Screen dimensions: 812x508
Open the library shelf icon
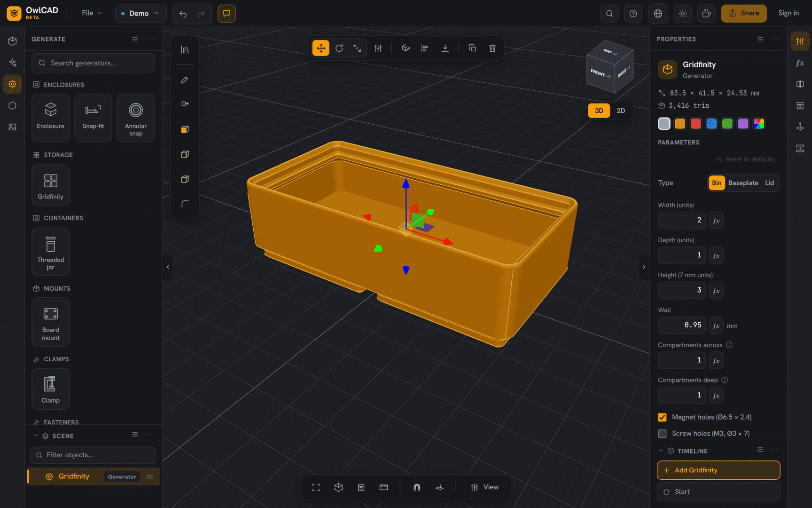[x=185, y=50]
